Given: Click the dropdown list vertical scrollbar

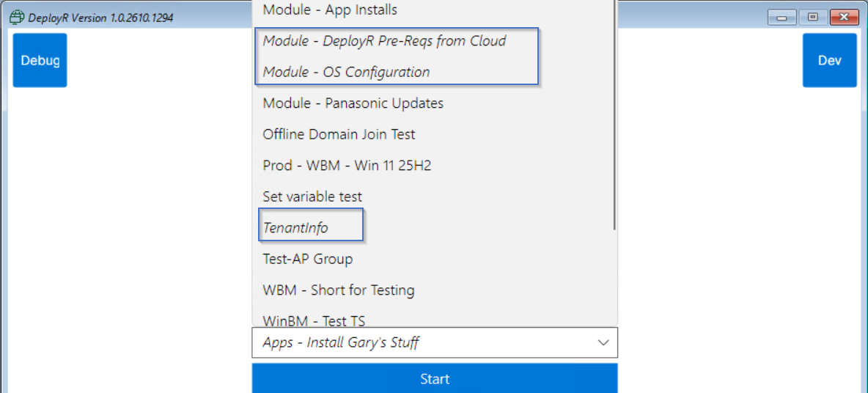Looking at the screenshot, I should 615,114.
